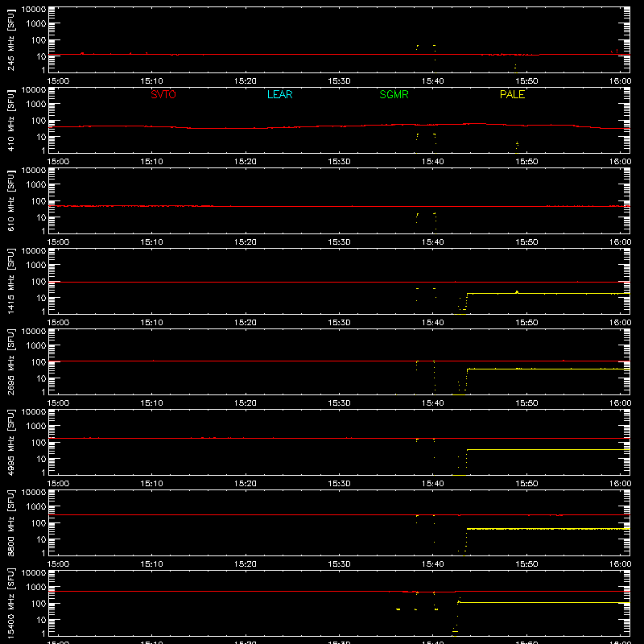Click 15:40 tick label below 1415 MHz plot
The image size is (644, 644).
click(433, 323)
